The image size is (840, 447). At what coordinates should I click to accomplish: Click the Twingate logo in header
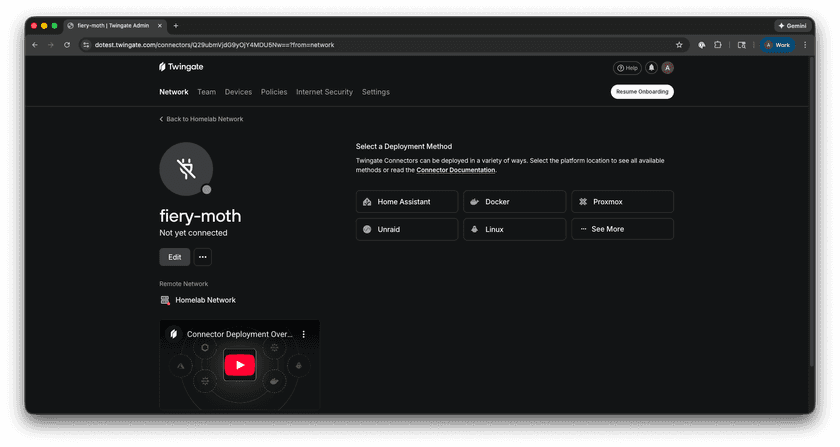(181, 67)
